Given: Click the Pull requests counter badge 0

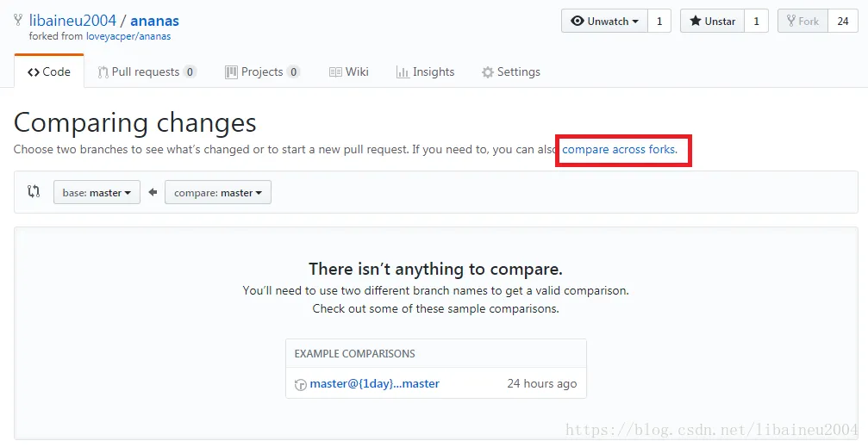Looking at the screenshot, I should tap(190, 72).
